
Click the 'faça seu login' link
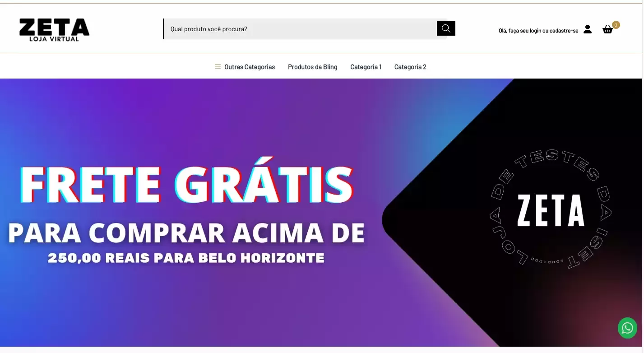click(x=524, y=31)
